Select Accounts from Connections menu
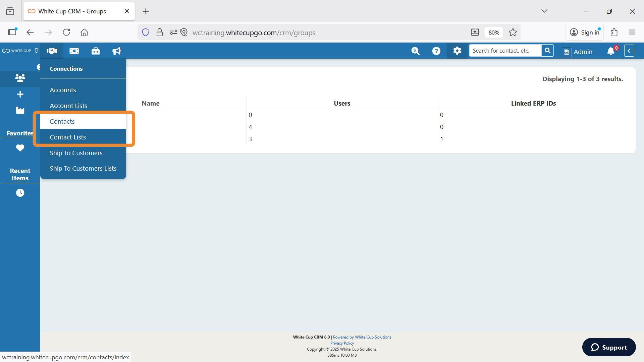Viewport: 644px width, 362px height. (x=63, y=90)
